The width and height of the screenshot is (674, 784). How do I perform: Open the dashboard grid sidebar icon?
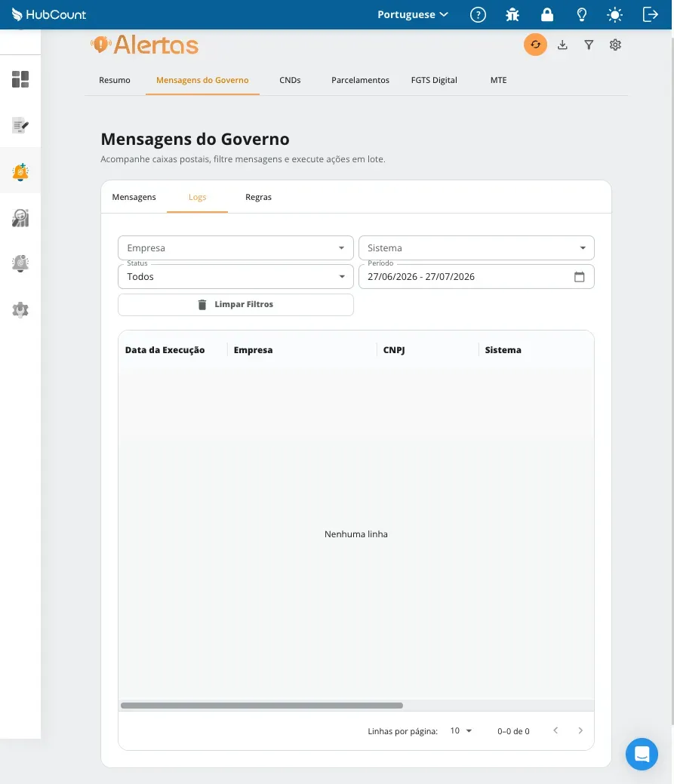pyautogui.click(x=20, y=79)
